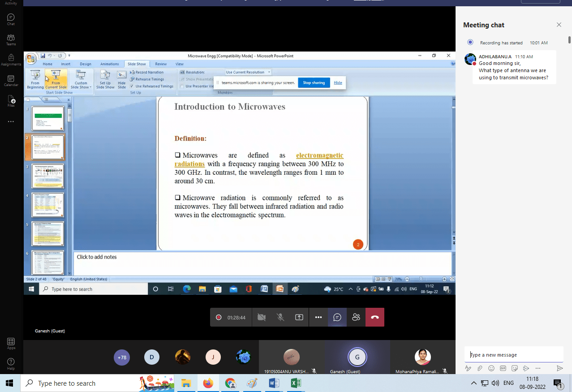
Task: Open Assignments in Teams sidebar
Action: tap(11, 60)
